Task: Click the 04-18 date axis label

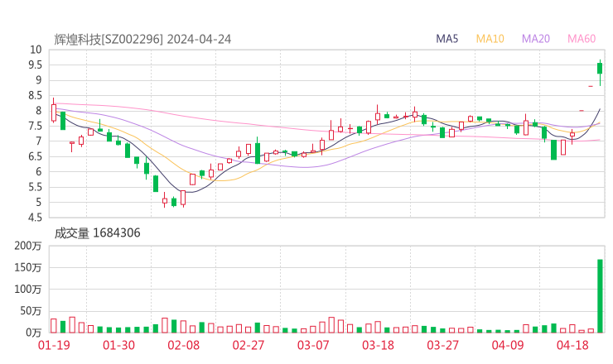Action: coord(572,345)
